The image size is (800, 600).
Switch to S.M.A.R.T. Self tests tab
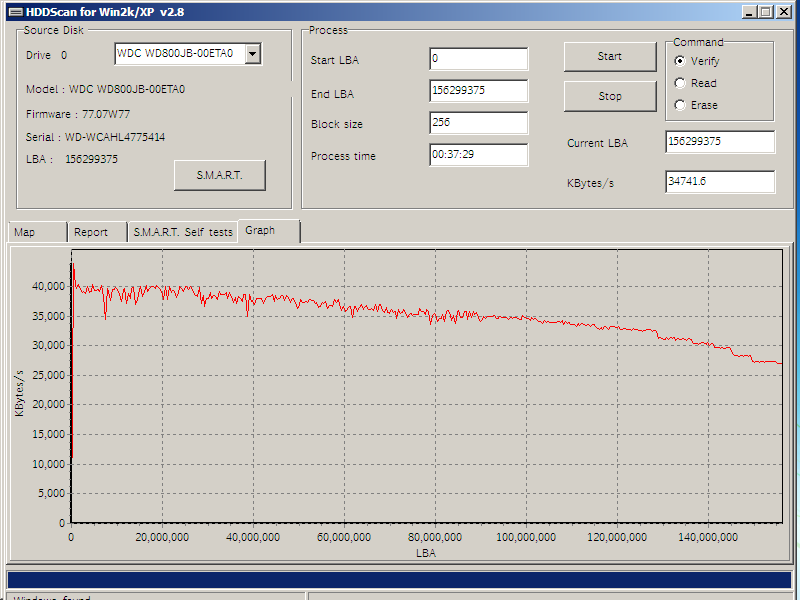tap(183, 232)
